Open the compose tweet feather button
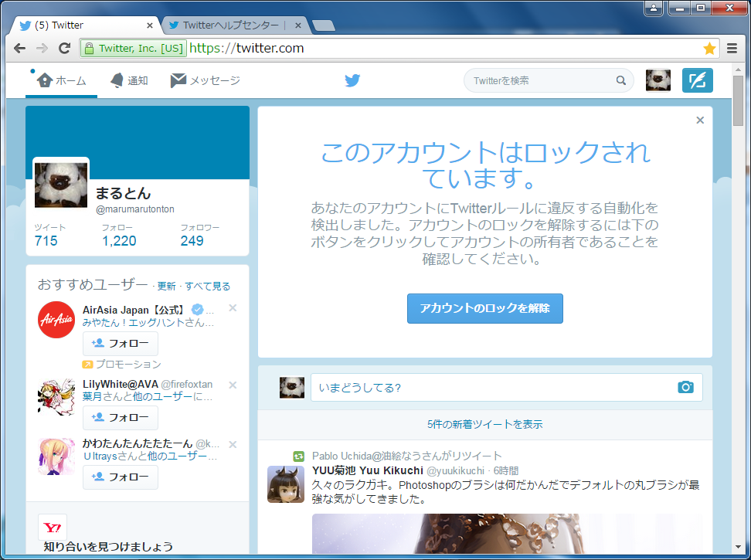 point(698,80)
